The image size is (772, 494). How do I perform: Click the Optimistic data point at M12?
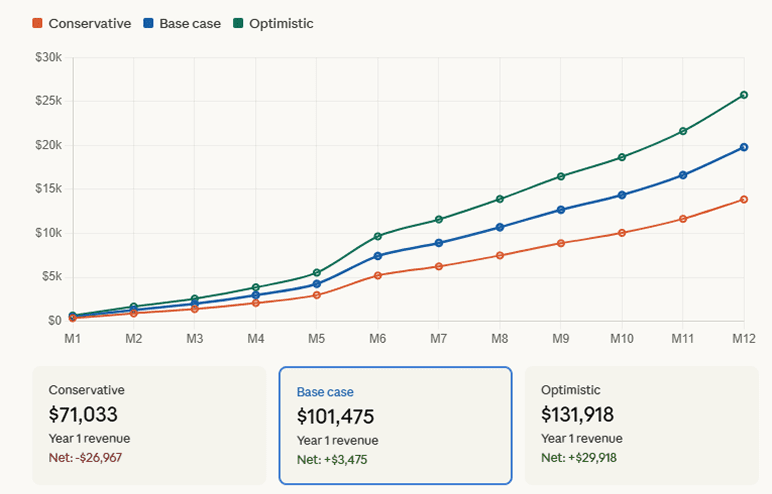pos(743,95)
